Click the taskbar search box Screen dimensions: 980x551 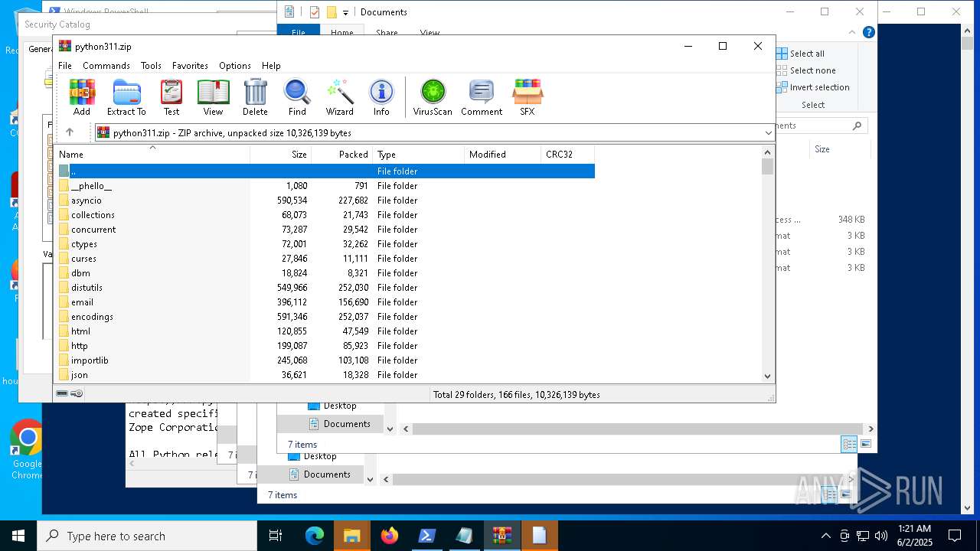[x=147, y=536]
